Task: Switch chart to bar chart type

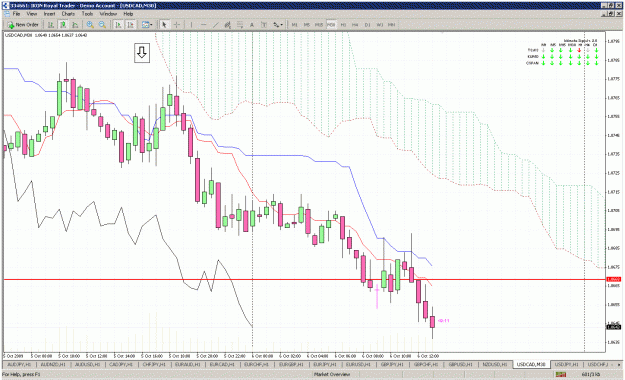Action: [x=51, y=25]
